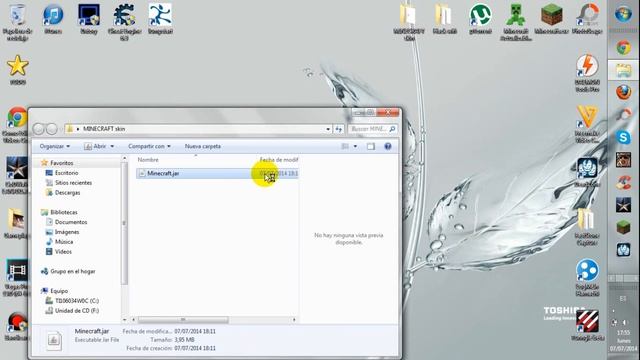The width and height of the screenshot is (640, 360).
Task: Click the navigation pane scroll down arrow
Action: point(124,320)
